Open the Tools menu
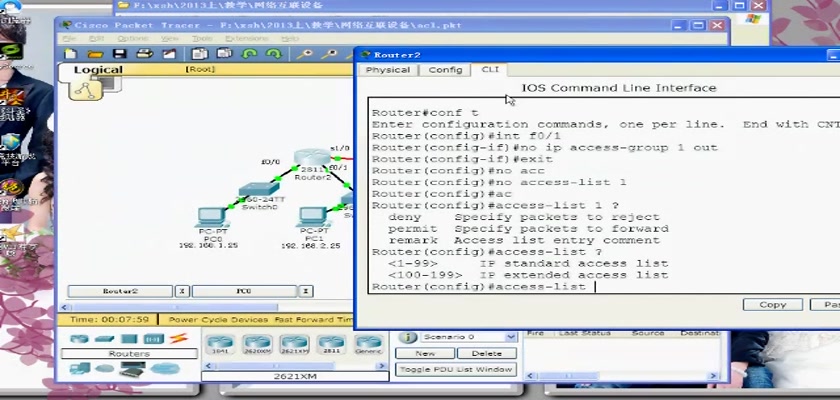Image resolution: width=840 pixels, height=400 pixels. pyautogui.click(x=202, y=39)
